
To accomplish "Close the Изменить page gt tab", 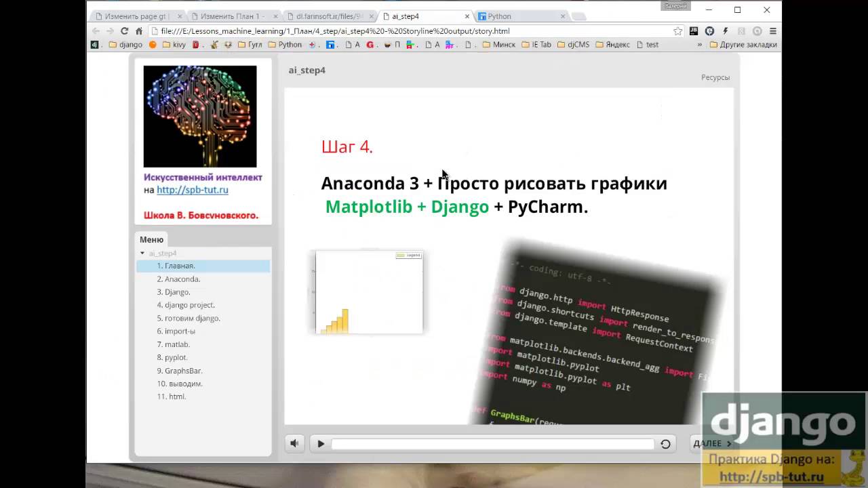I will (x=179, y=16).
